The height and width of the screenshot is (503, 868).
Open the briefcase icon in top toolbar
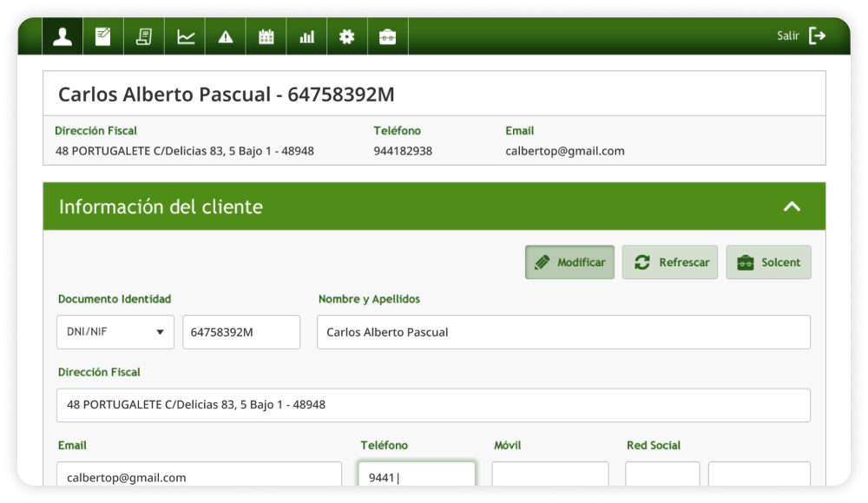point(387,36)
